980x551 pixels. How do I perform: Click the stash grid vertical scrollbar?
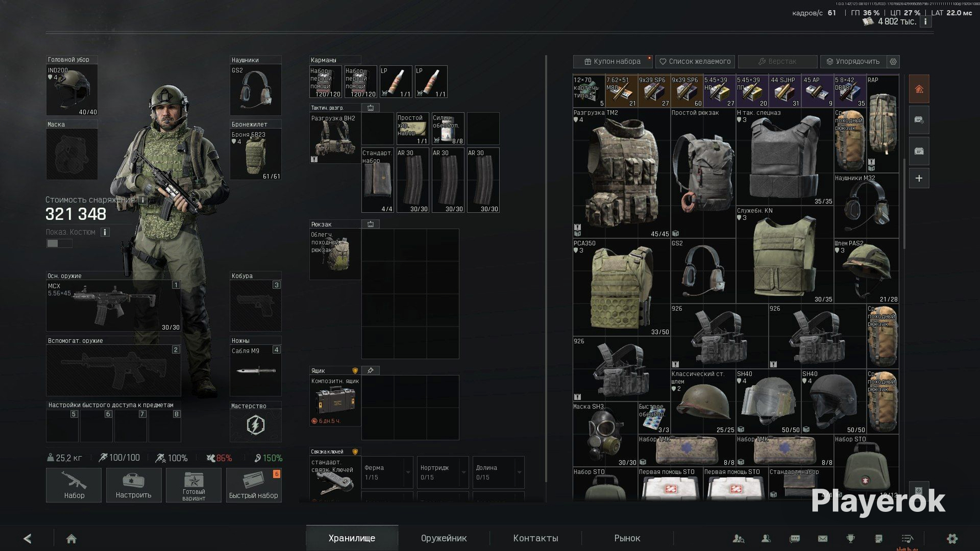[903, 204]
